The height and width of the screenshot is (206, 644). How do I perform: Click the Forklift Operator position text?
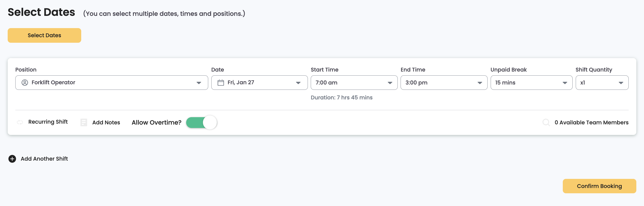click(53, 82)
